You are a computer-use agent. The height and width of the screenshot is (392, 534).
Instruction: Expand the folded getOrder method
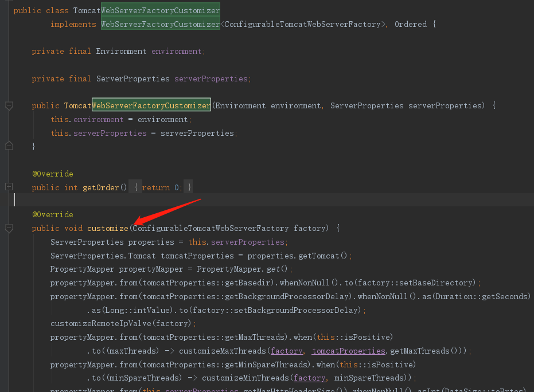(x=9, y=186)
